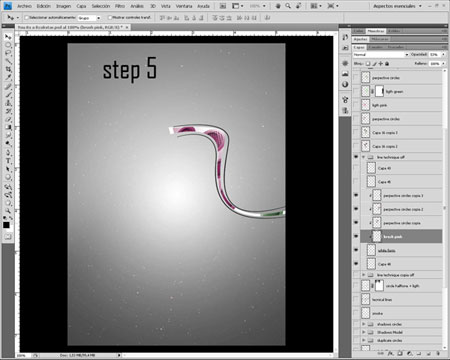The width and height of the screenshot is (450, 360).
Task: Toggle Quick Mask mode icon
Action: coord(8,237)
